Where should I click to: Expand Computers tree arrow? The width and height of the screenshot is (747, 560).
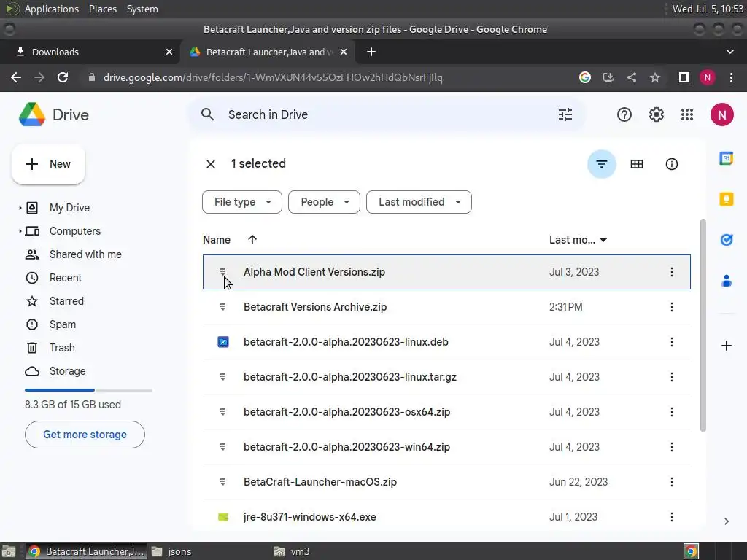pyautogui.click(x=20, y=231)
